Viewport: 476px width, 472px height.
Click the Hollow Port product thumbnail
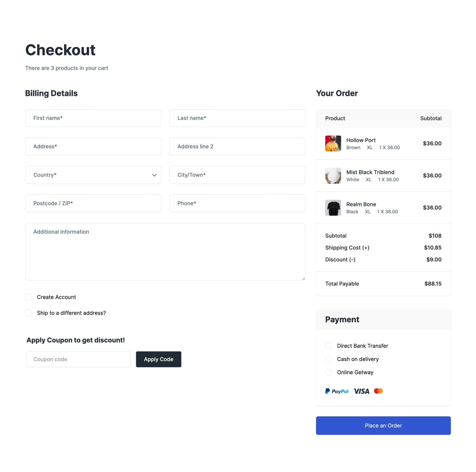pos(333,143)
